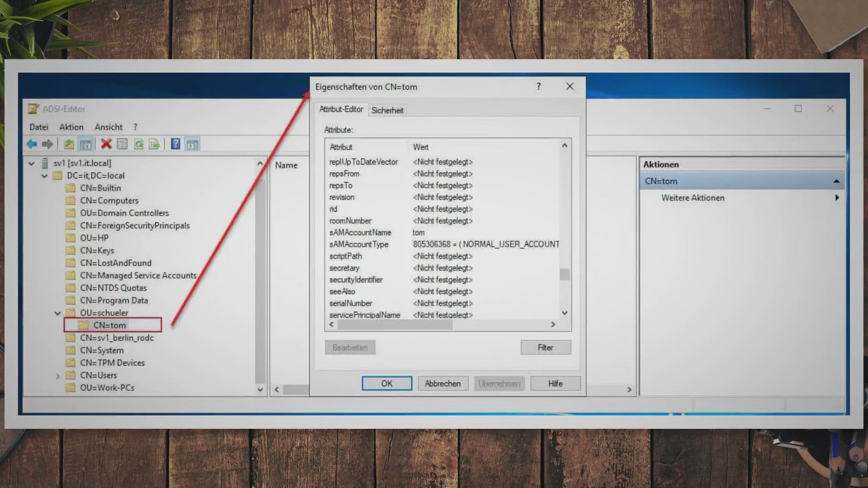Select OU=Domain Controllers in tree
Viewport: 868px width, 488px height.
click(x=124, y=213)
